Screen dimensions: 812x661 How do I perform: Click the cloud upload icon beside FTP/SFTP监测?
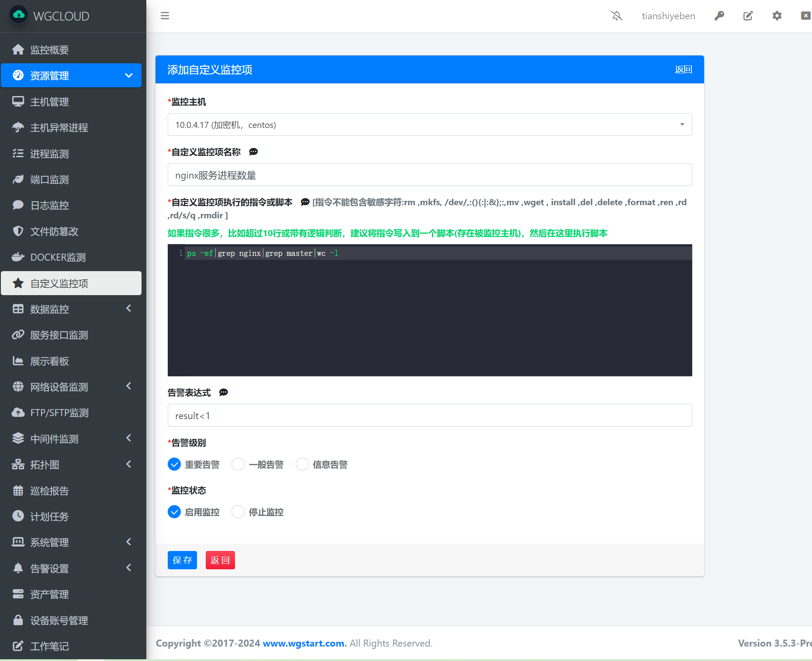point(18,413)
